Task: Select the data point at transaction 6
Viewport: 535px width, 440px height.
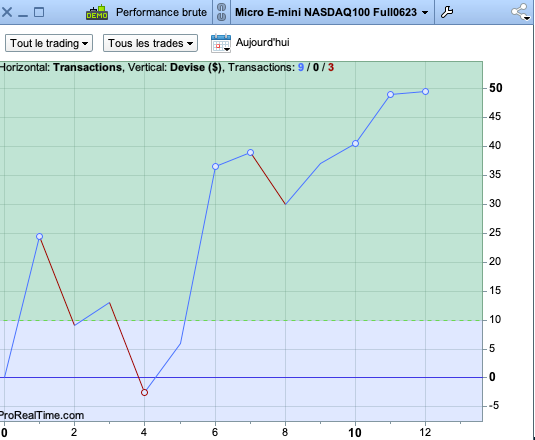Action: (215, 166)
